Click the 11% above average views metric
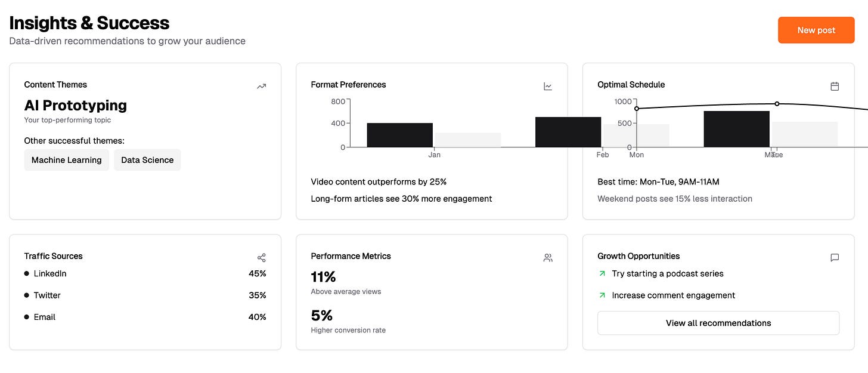Image resolution: width=868 pixels, height=373 pixels. pyautogui.click(x=323, y=277)
